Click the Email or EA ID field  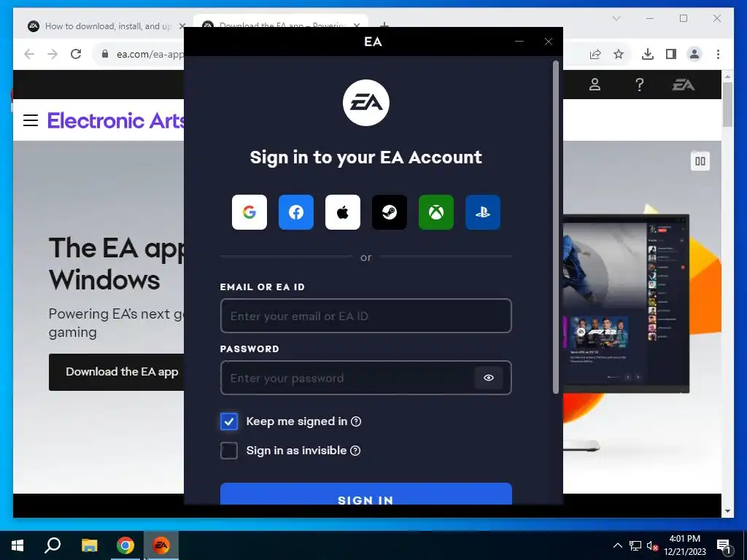[366, 316]
